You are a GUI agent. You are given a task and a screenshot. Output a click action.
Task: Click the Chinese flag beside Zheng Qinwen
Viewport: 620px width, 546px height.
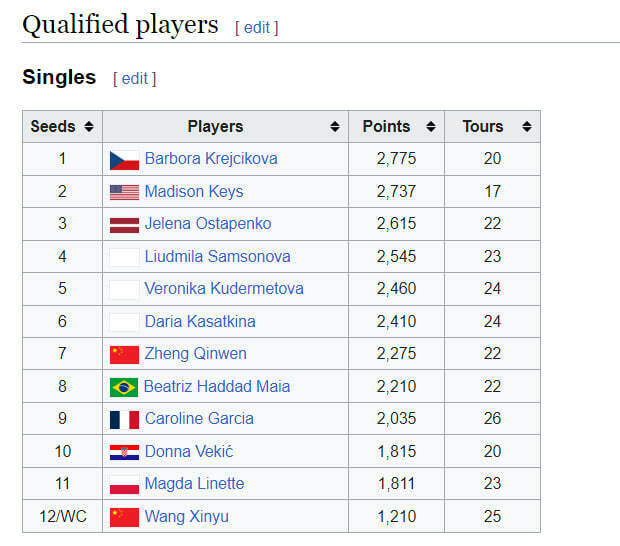[124, 354]
